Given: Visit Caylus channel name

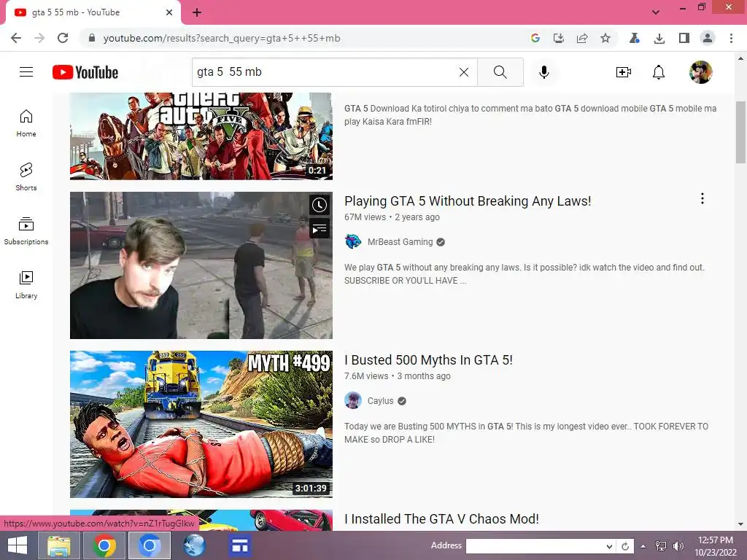Looking at the screenshot, I should click(380, 401).
